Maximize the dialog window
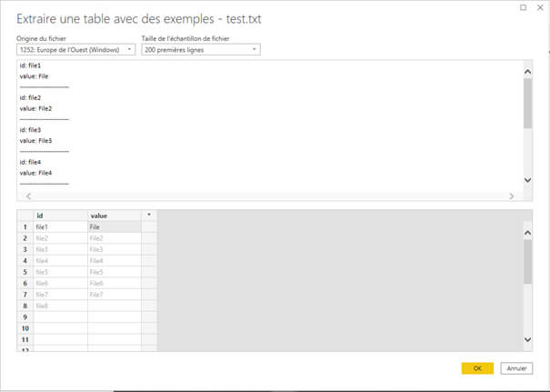Screen dimensions: 550x392 pos(523,7)
